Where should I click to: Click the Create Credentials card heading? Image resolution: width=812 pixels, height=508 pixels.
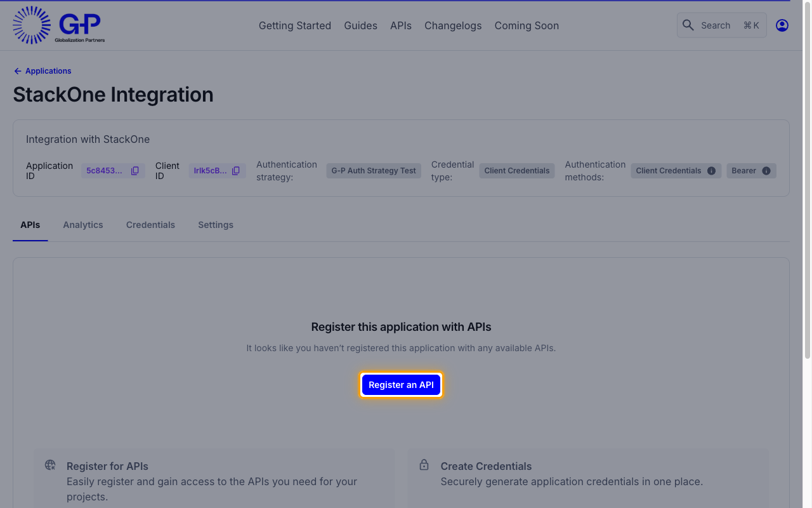pos(486,466)
